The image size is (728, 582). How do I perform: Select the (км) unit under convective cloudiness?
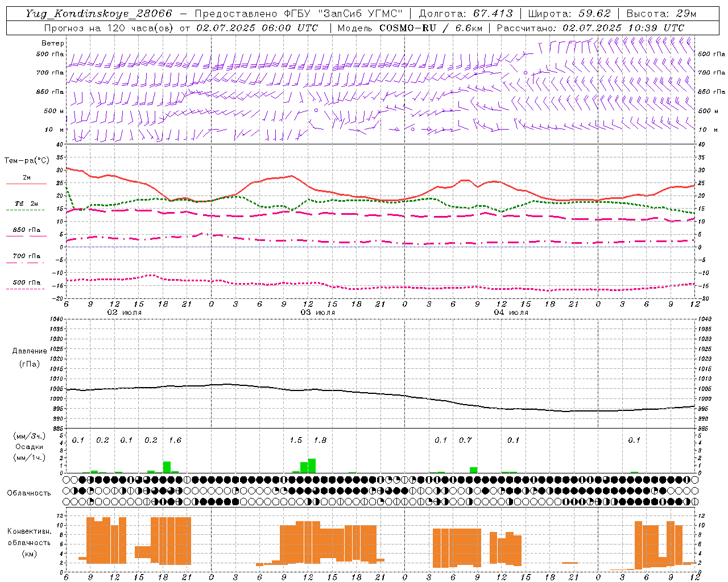[x=29, y=554]
